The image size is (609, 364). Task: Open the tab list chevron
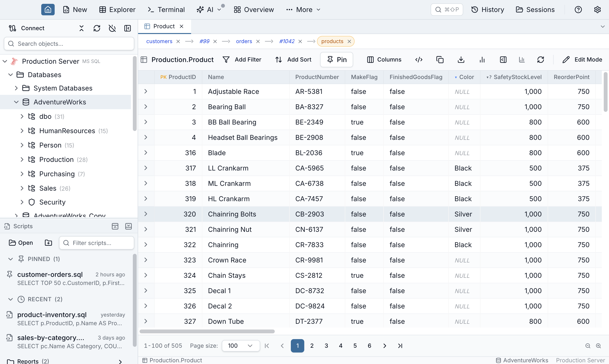(602, 27)
